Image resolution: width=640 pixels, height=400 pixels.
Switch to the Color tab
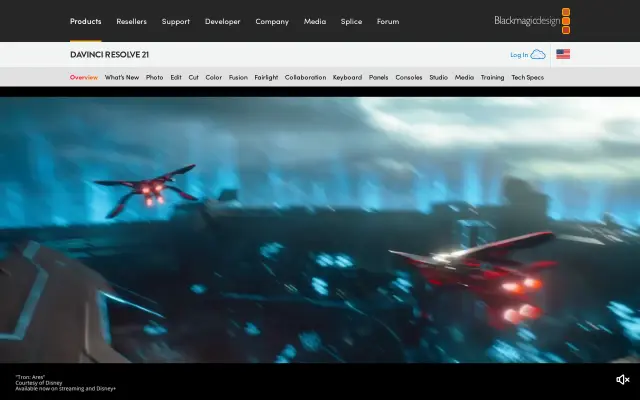[213, 77]
